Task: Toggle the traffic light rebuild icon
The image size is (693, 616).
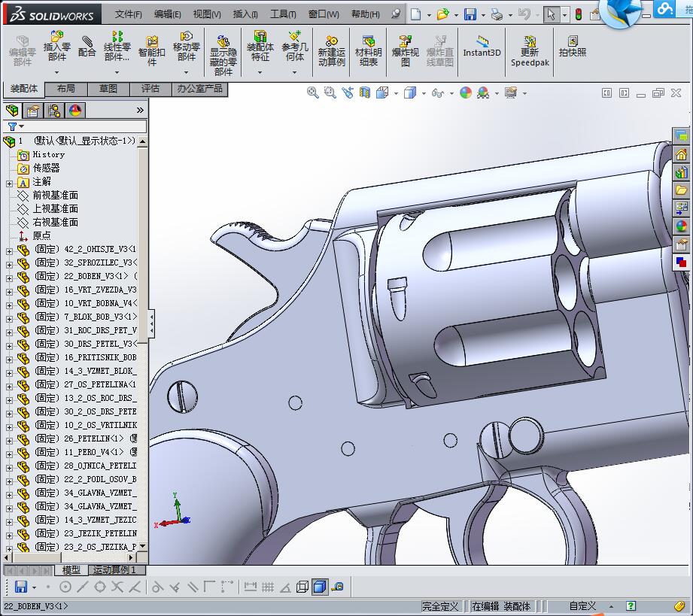Action: click(x=578, y=14)
